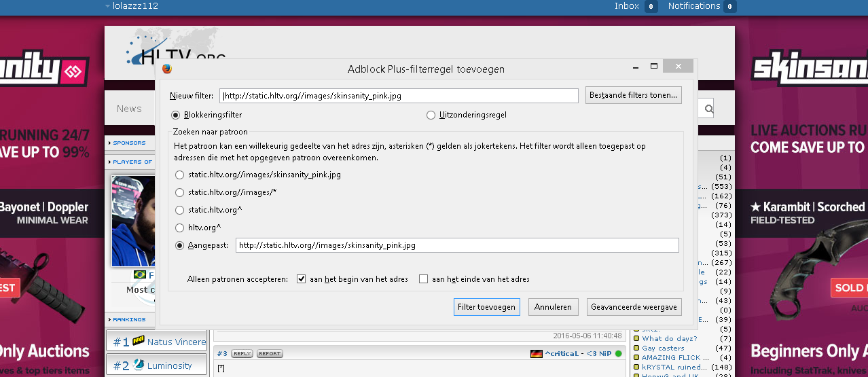
Task: Uncheck 'aan het begin van het adres'
Action: pyautogui.click(x=301, y=279)
